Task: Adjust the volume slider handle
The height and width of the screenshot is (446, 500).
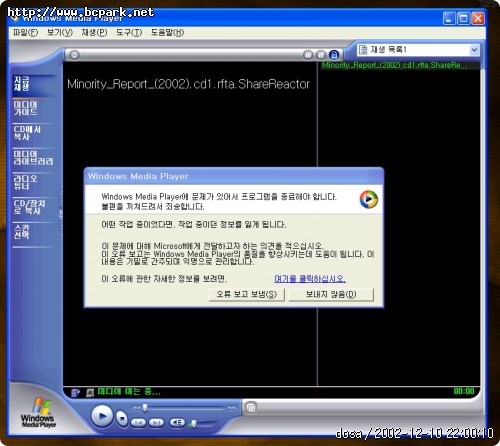Action: point(193,424)
